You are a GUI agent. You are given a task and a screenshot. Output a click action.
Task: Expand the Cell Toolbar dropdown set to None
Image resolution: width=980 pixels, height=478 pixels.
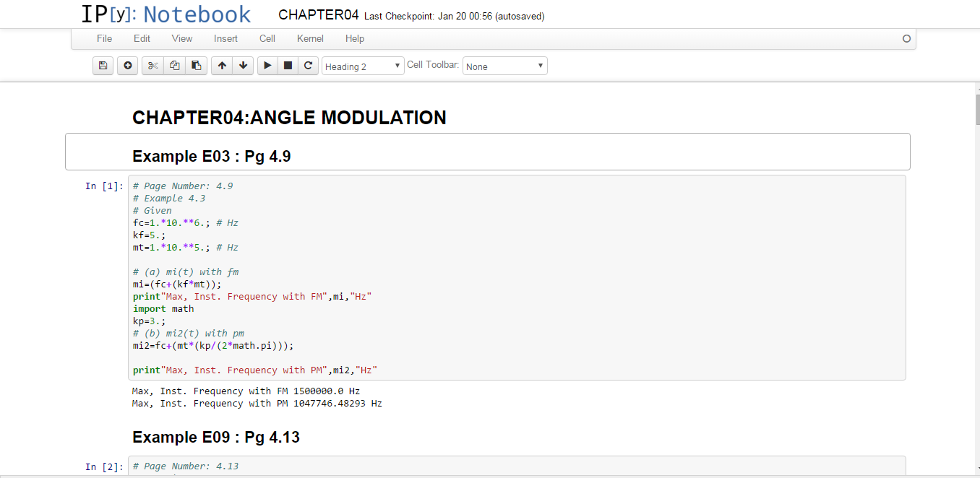click(504, 66)
